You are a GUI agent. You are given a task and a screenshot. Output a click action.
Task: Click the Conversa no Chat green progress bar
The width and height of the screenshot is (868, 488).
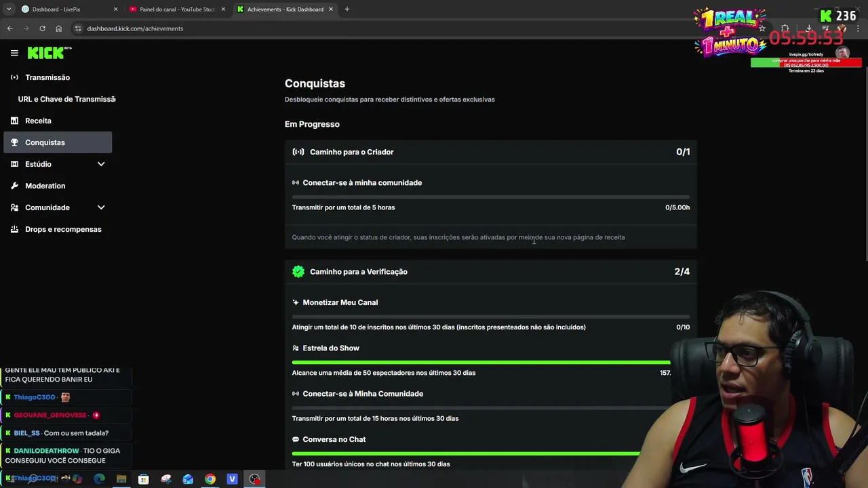[x=466, y=453]
